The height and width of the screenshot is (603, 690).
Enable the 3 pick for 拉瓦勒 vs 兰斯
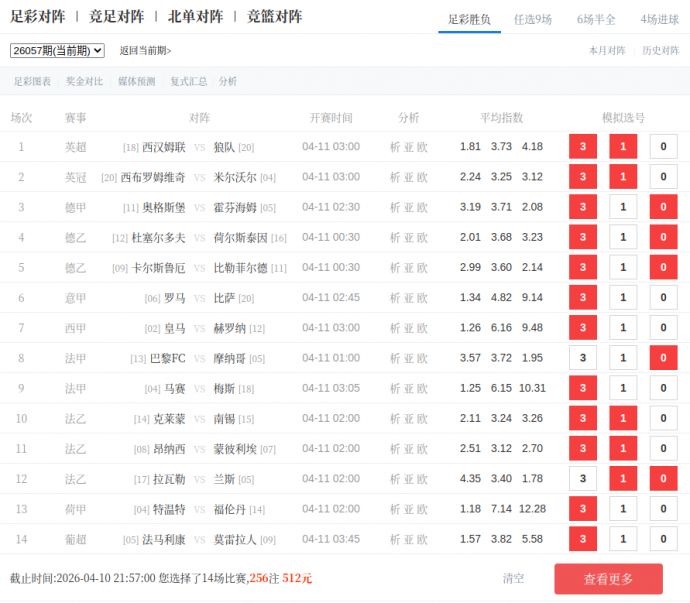click(x=582, y=479)
